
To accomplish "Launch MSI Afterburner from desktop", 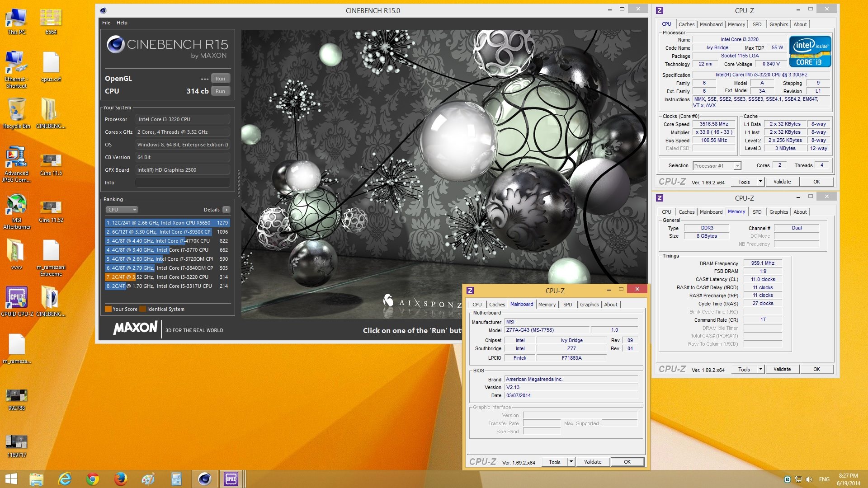I will [16, 211].
